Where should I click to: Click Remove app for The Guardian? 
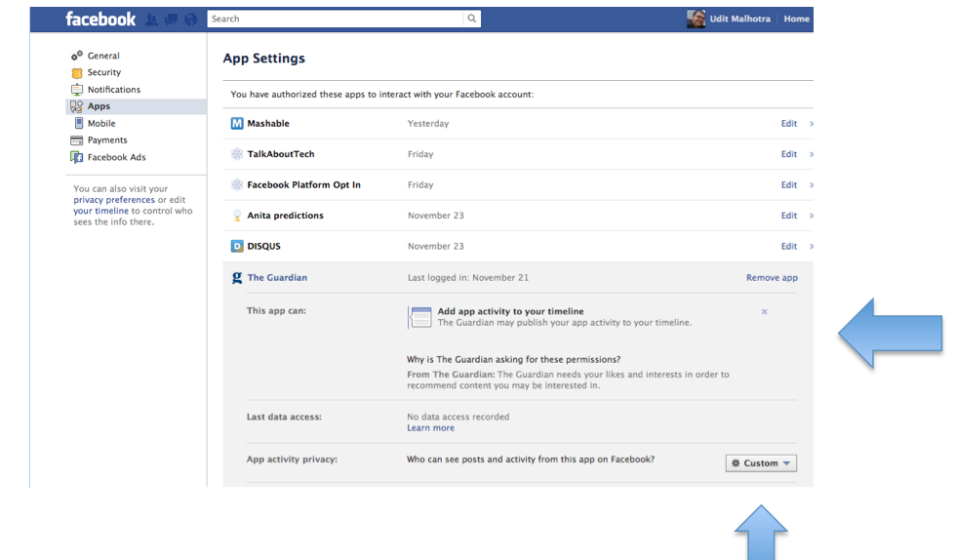(x=772, y=277)
